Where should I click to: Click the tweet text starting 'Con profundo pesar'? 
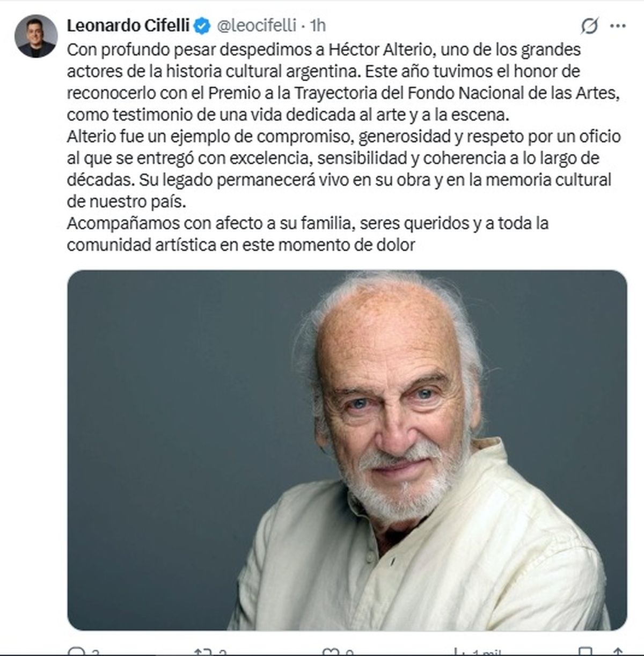(343, 147)
